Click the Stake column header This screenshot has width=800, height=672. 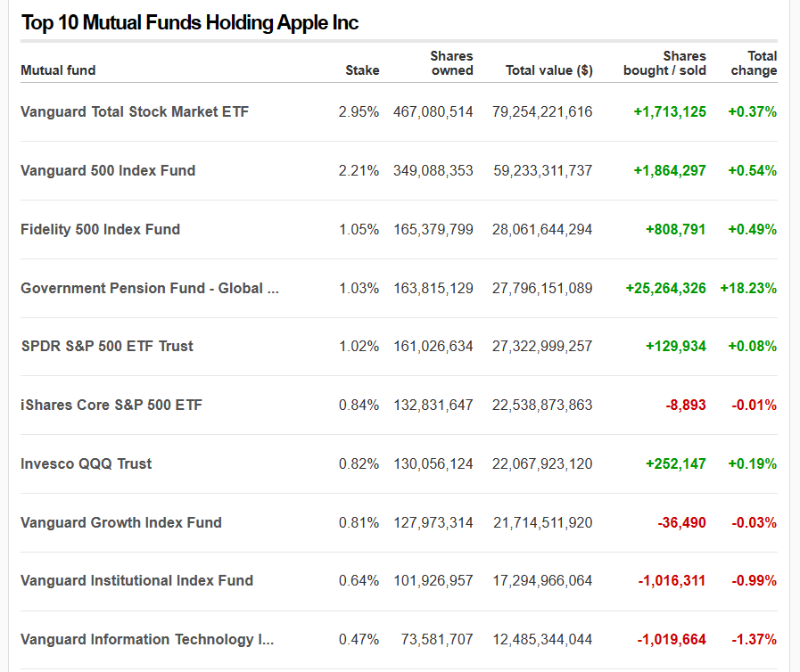click(x=362, y=70)
